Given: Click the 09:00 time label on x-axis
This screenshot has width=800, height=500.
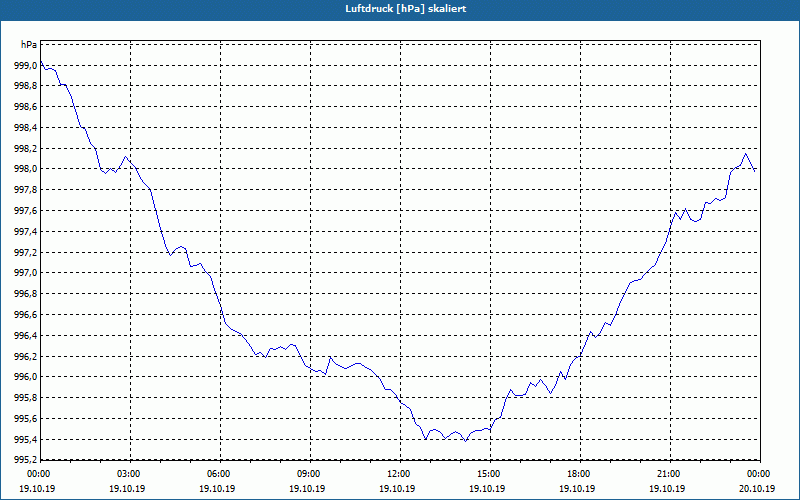Looking at the screenshot, I should (x=308, y=474).
